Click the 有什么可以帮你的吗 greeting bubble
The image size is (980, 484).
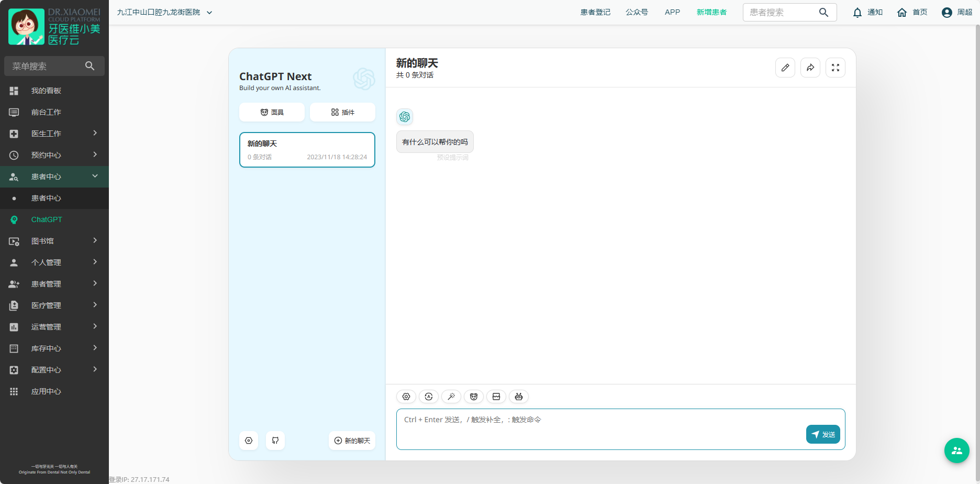click(x=435, y=142)
